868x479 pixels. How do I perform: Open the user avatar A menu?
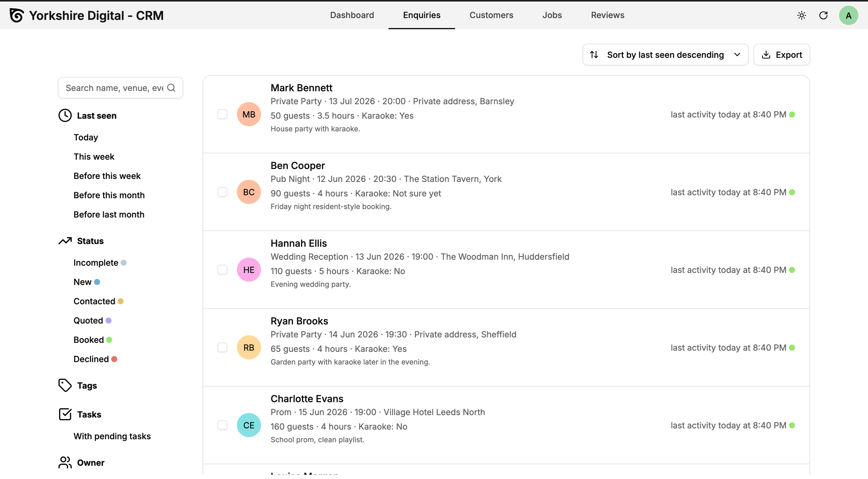[x=848, y=15]
